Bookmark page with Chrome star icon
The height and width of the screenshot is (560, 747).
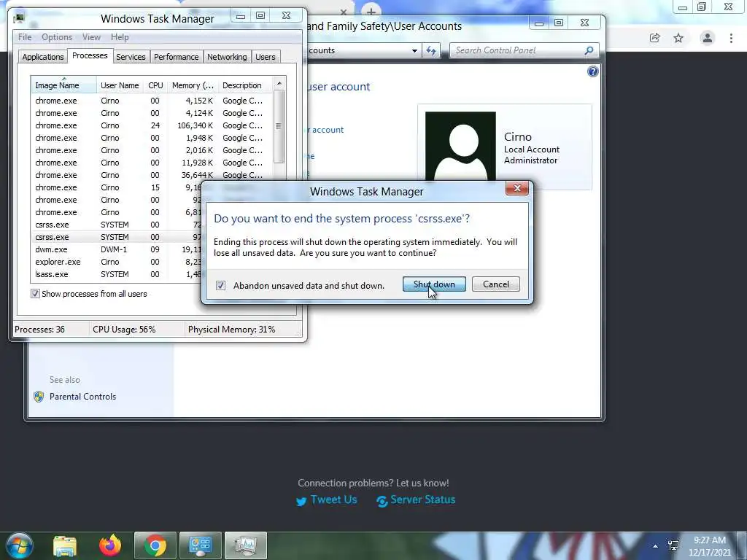678,38
